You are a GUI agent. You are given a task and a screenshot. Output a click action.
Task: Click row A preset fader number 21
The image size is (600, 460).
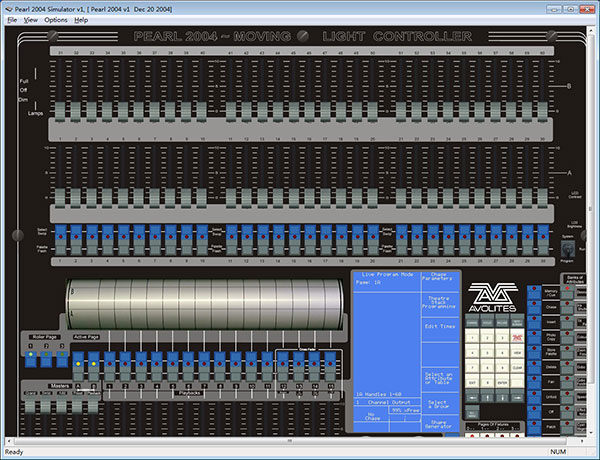click(401, 198)
